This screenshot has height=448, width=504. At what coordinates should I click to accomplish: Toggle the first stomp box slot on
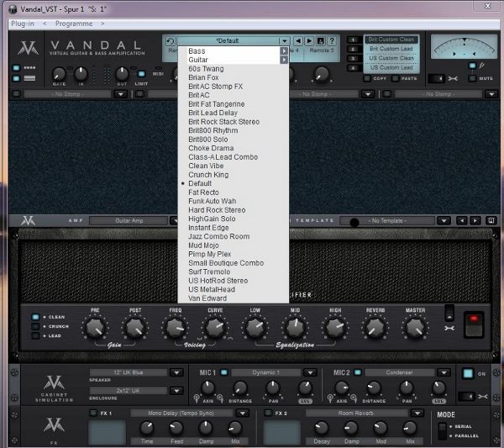[x=17, y=94]
